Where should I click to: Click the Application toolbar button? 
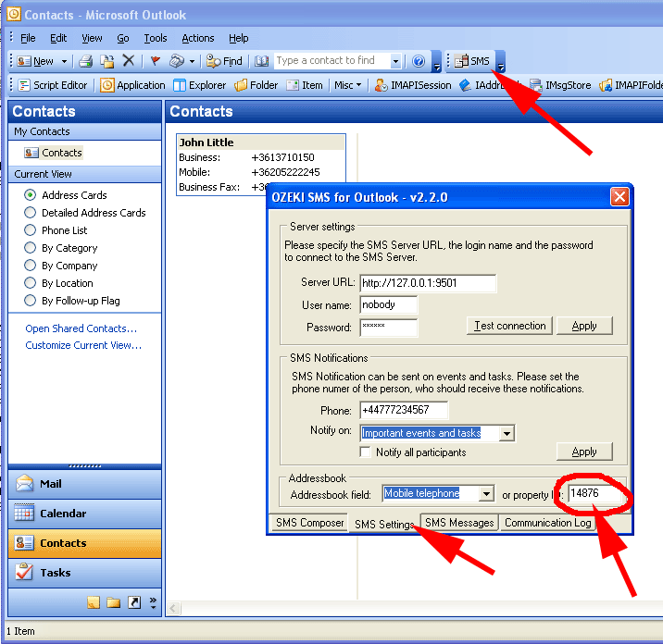pyautogui.click(x=132, y=85)
